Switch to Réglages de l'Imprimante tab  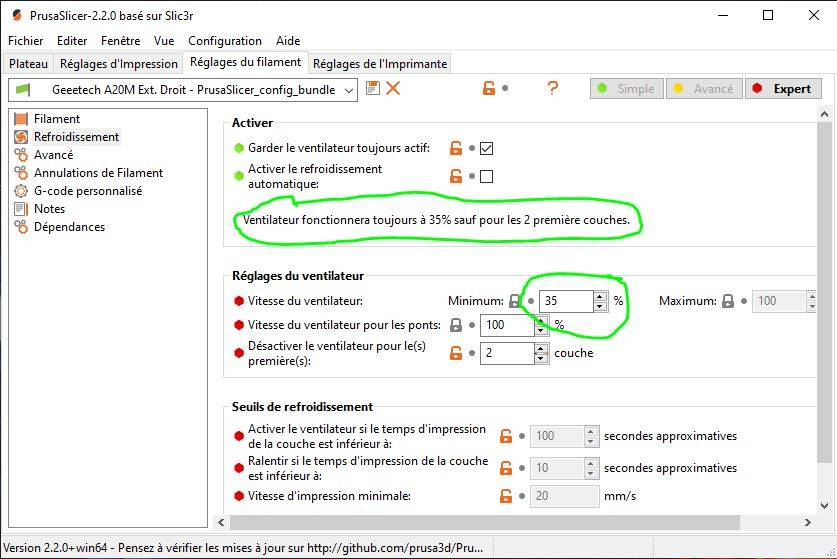380,64
